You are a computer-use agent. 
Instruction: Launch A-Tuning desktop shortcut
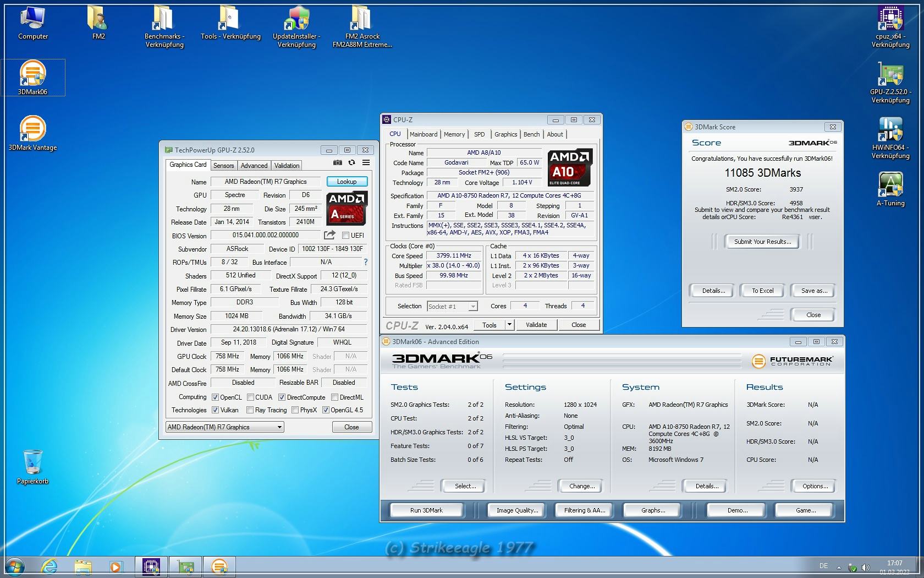tap(890, 189)
